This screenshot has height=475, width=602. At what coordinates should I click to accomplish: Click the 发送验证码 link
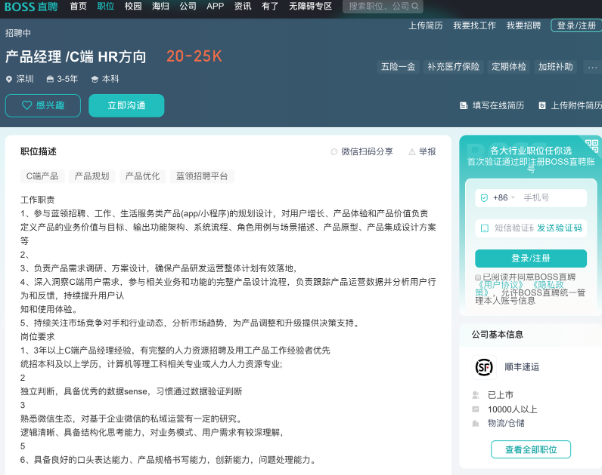559,228
